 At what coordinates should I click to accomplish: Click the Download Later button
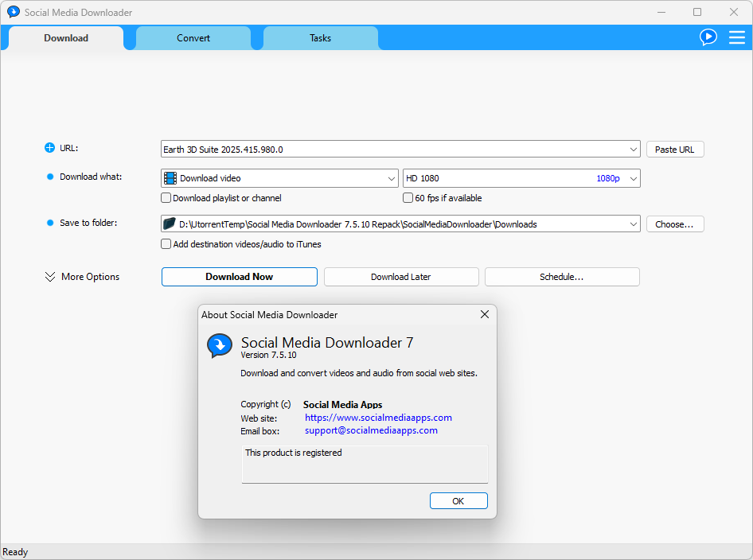[x=401, y=277]
